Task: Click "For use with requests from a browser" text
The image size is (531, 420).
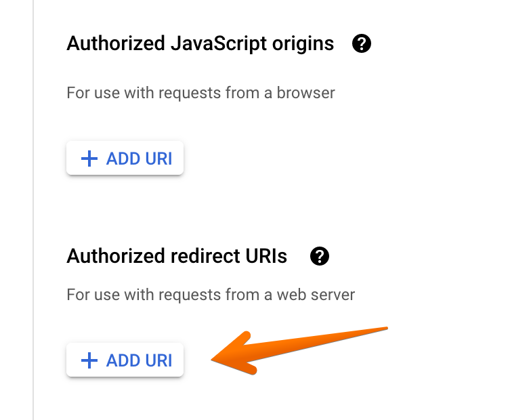Action: [x=200, y=93]
